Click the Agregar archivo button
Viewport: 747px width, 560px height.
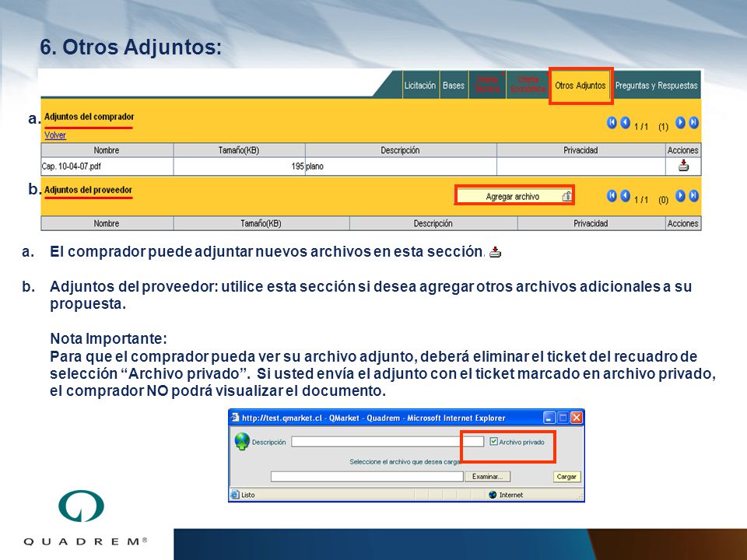(514, 196)
